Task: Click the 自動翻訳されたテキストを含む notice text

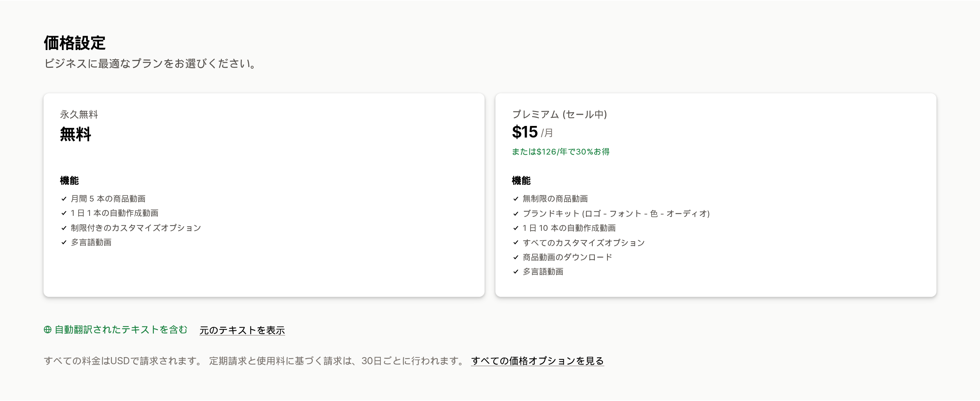Action: coord(121,330)
